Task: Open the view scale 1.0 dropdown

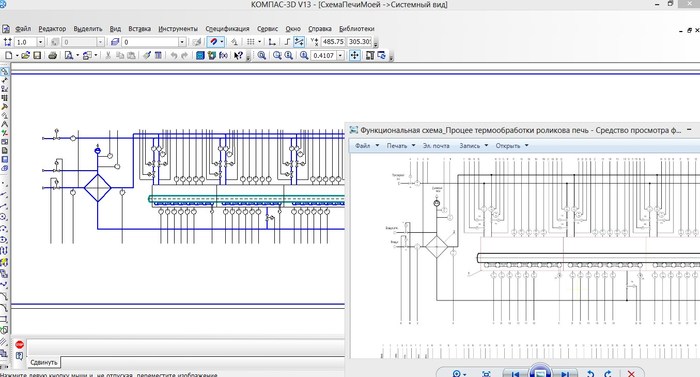Action: [x=40, y=42]
